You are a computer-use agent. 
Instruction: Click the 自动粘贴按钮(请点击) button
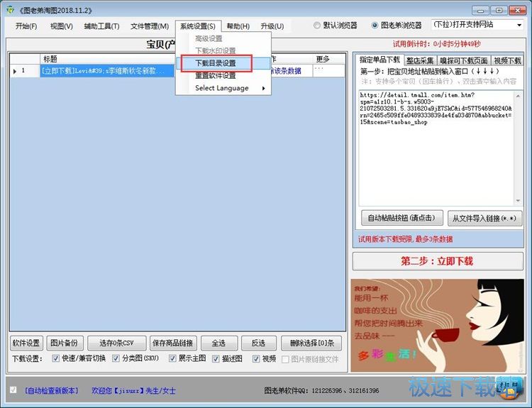[x=401, y=218]
